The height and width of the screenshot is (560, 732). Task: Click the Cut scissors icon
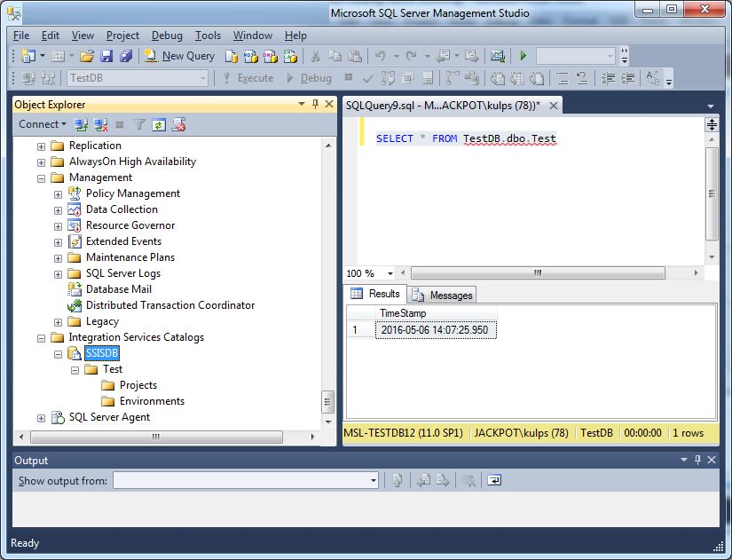[316, 57]
